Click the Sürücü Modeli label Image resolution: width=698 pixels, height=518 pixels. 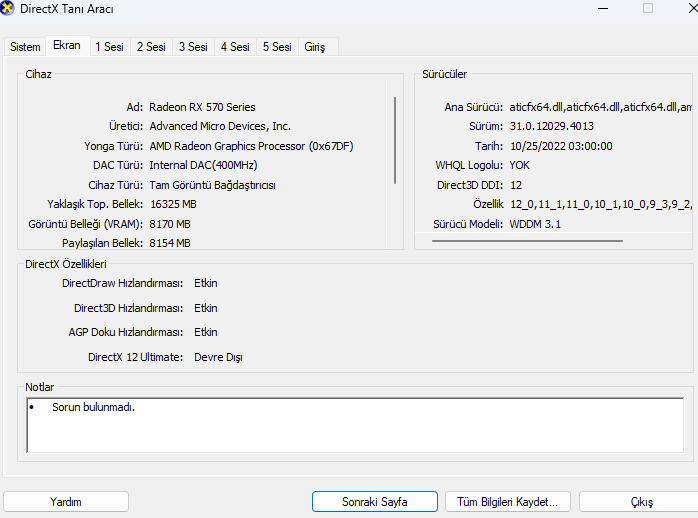(468, 224)
